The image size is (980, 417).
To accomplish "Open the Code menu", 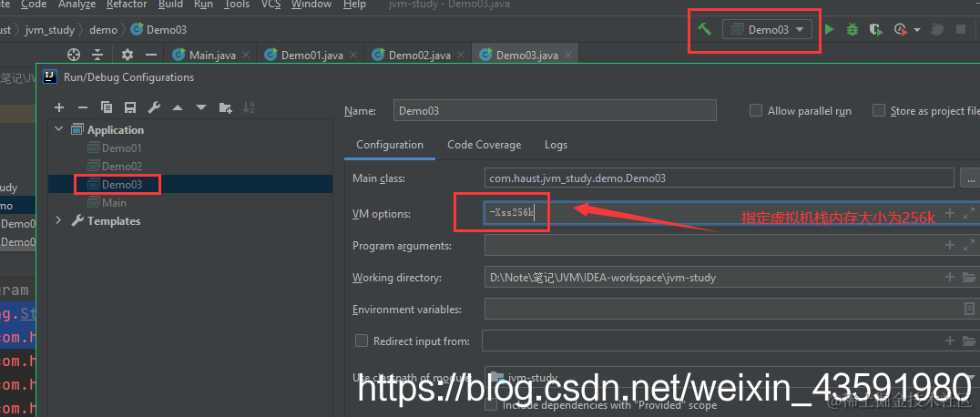I will tap(34, 5).
